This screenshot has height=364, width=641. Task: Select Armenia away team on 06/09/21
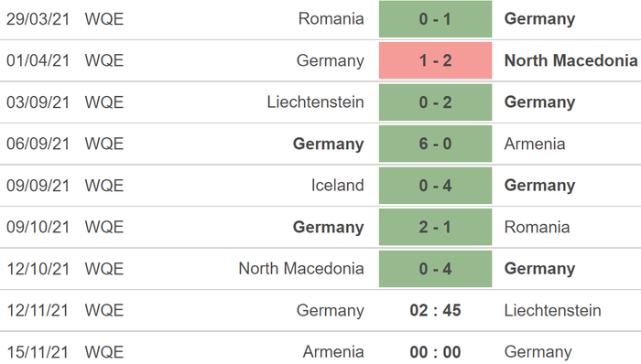coord(535,145)
